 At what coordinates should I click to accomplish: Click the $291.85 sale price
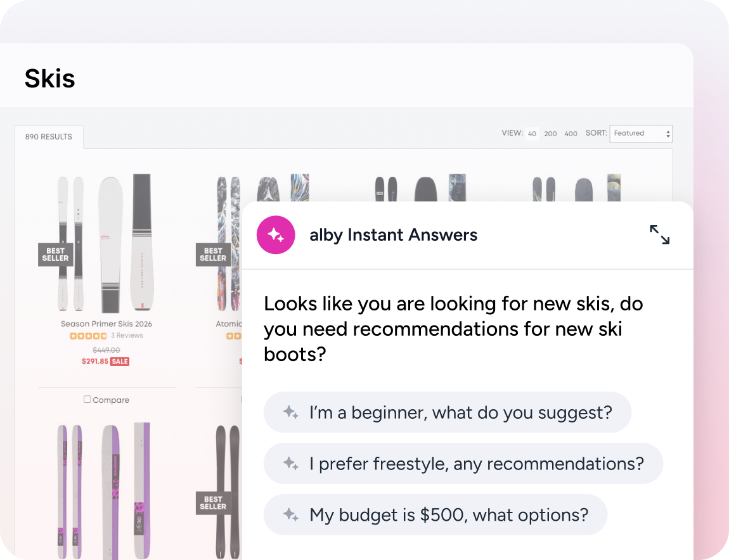click(95, 362)
